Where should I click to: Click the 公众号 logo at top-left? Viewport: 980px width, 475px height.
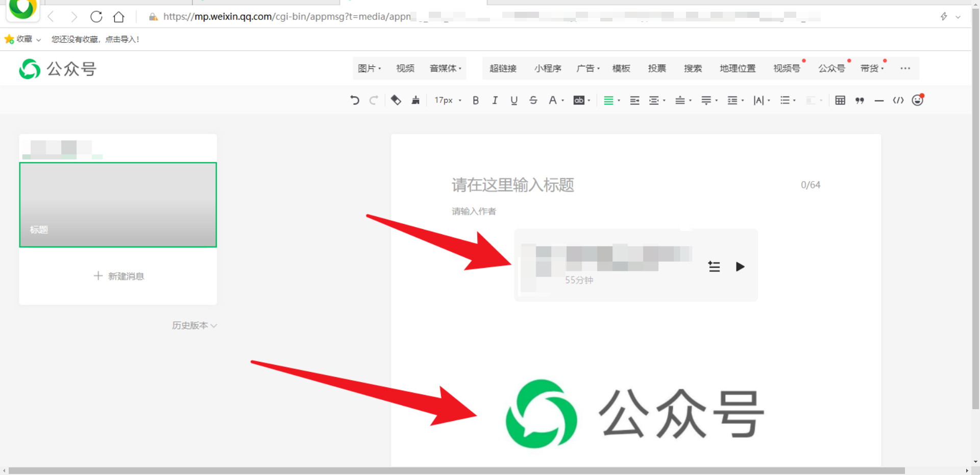coord(58,69)
